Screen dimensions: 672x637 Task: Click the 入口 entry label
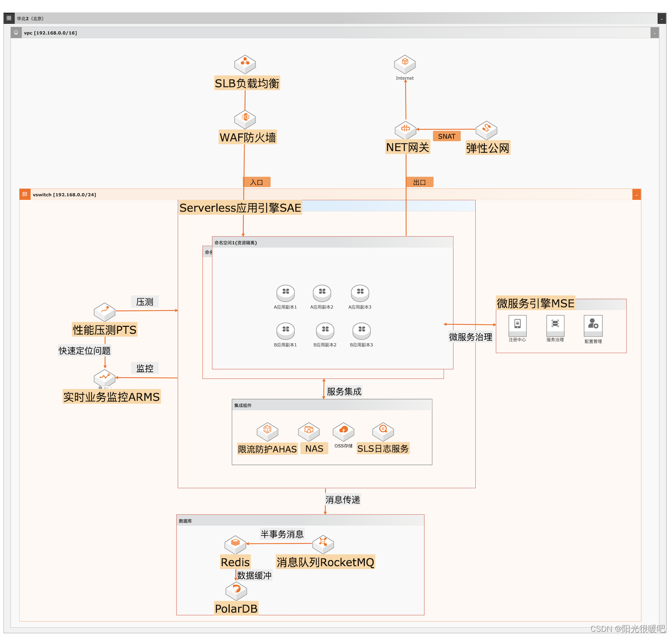257,182
